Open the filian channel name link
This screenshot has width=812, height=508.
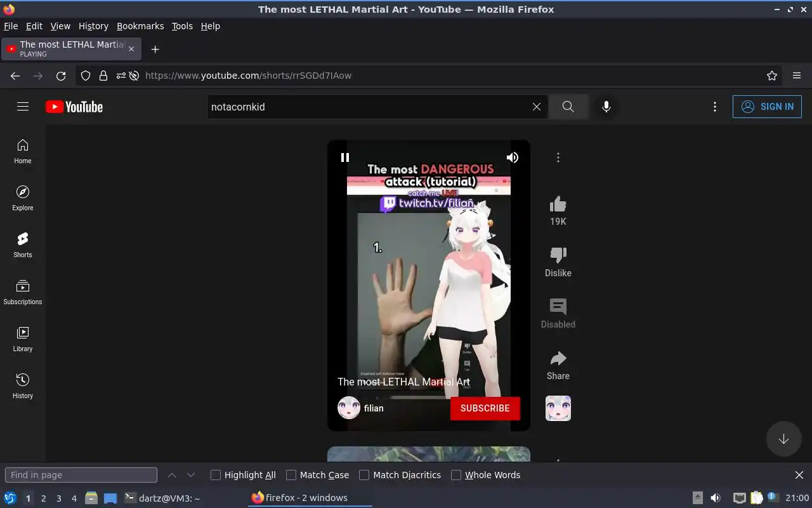pyautogui.click(x=374, y=408)
